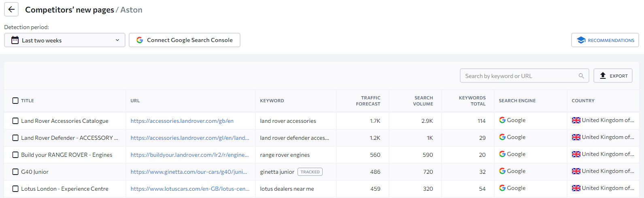Click the search volume value 2.9K

427,121
